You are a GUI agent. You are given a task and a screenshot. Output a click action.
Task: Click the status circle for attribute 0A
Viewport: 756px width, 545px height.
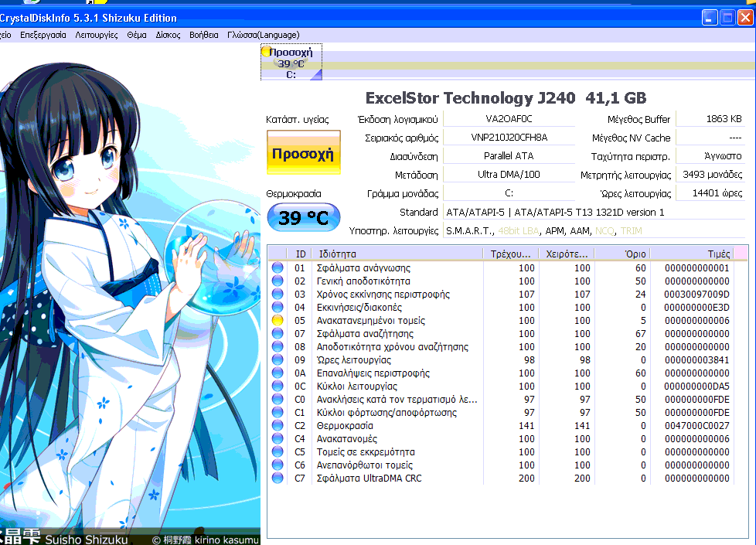click(x=278, y=373)
